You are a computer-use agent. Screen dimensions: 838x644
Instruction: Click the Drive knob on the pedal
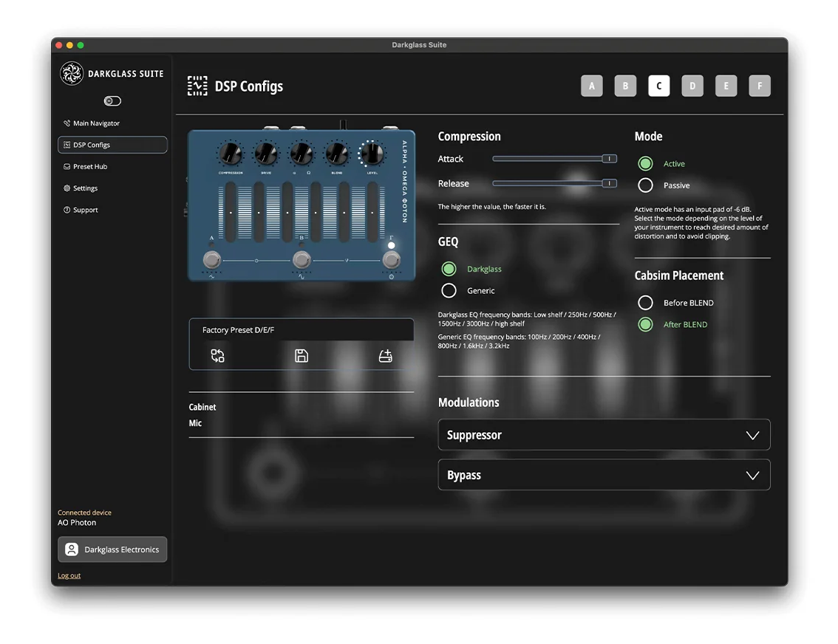pos(265,154)
